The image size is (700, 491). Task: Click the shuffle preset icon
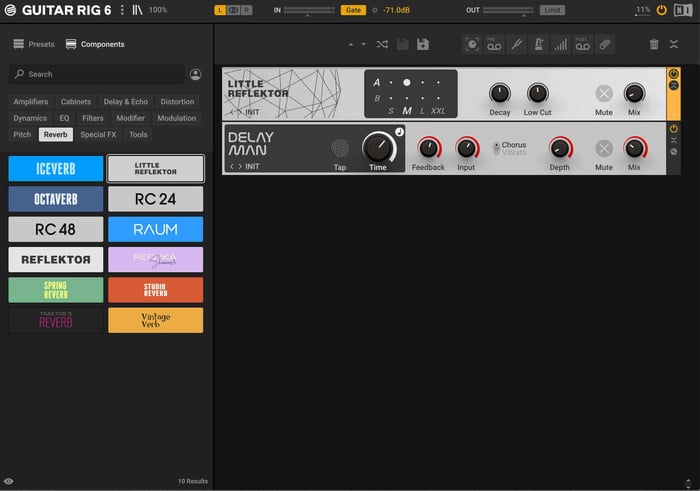coord(382,44)
